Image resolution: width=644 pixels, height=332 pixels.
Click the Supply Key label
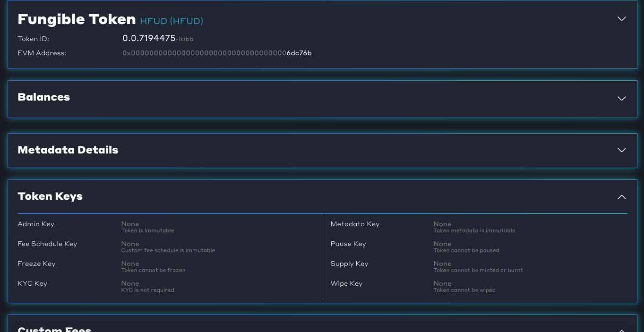349,264
